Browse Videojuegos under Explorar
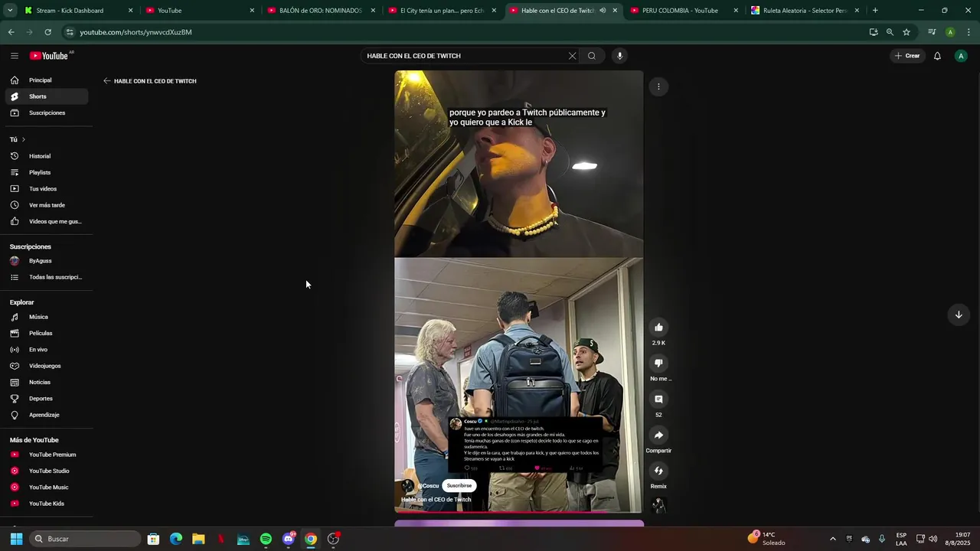980x551 pixels. [46, 366]
